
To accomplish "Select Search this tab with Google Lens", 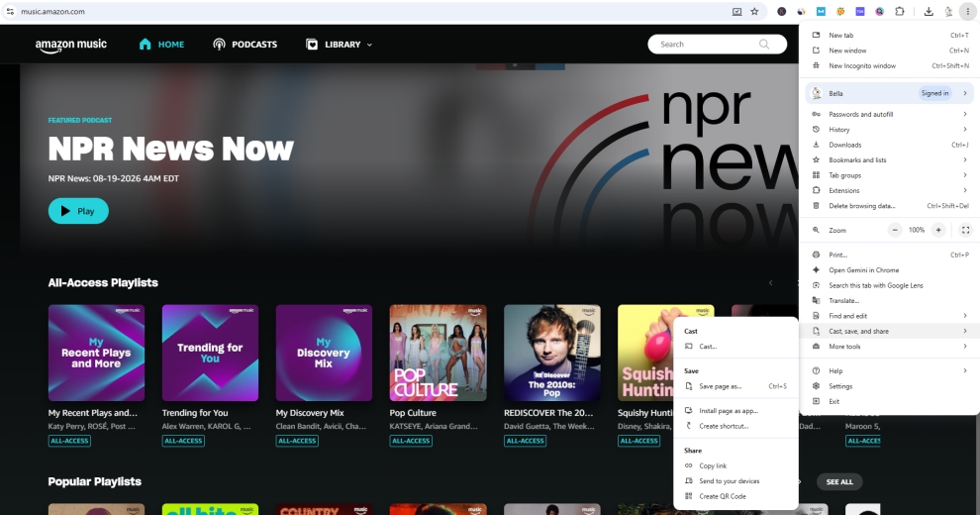I will pos(889,285).
